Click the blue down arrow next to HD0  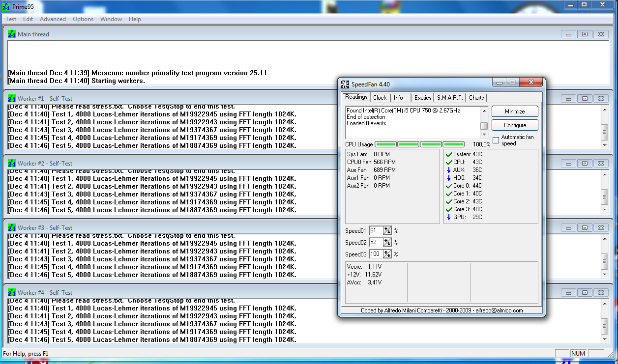tap(449, 178)
